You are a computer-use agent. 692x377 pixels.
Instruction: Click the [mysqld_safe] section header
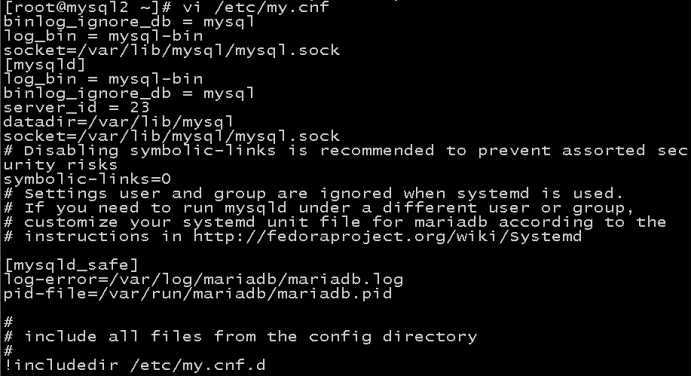(x=71, y=265)
